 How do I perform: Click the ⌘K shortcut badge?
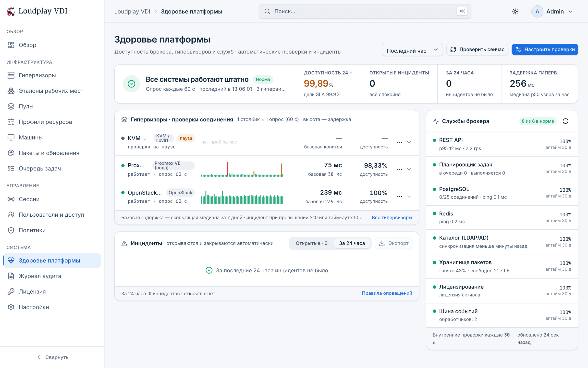coord(462,11)
